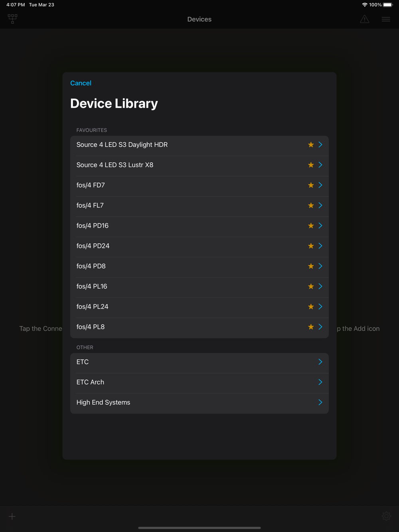Viewport: 399px width, 532px height.
Task: Select Source 4 LED S3 Daylight HDR text
Action: click(x=122, y=145)
